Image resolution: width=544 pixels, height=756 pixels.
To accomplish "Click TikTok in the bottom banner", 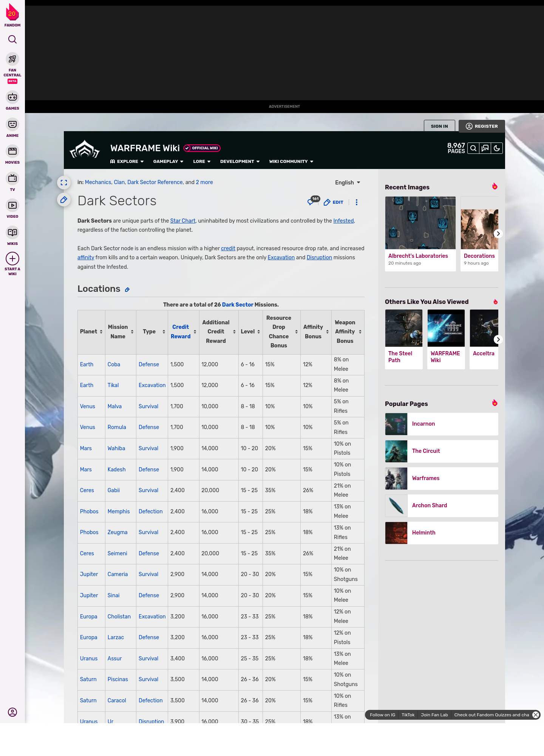I will click(x=408, y=715).
